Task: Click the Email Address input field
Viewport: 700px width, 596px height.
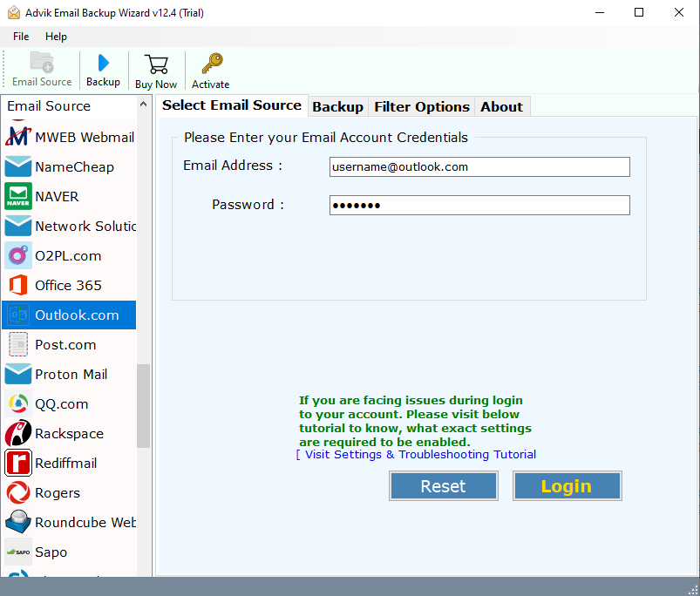Action: [479, 166]
